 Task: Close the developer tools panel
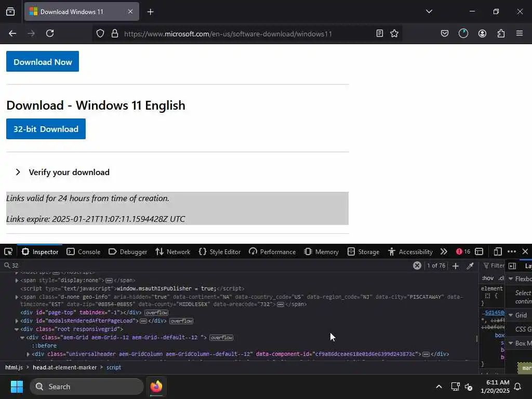tap(525, 252)
